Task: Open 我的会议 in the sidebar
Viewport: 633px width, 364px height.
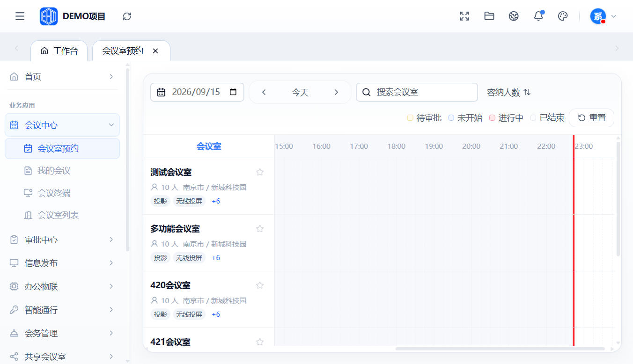Action: point(62,171)
